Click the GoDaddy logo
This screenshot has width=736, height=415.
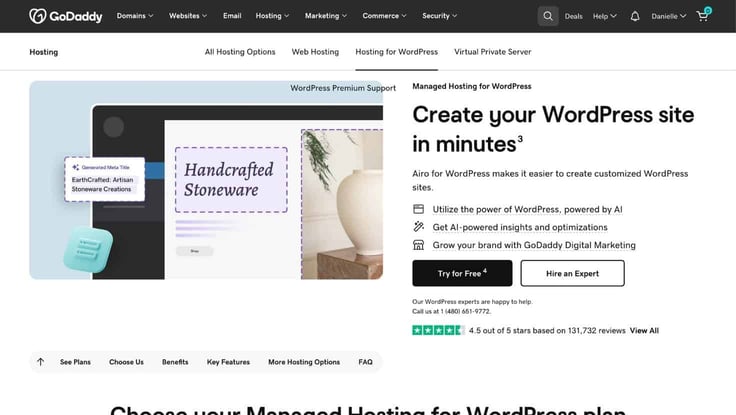point(66,16)
